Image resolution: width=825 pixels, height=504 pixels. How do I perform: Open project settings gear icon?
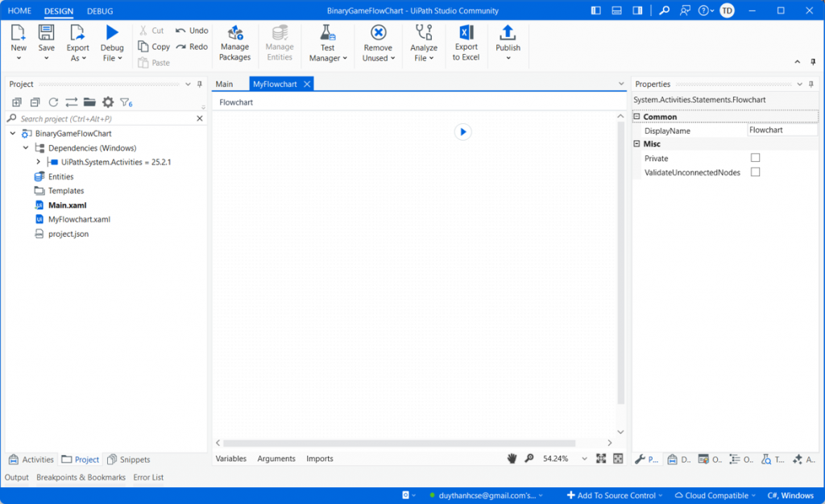(x=108, y=102)
